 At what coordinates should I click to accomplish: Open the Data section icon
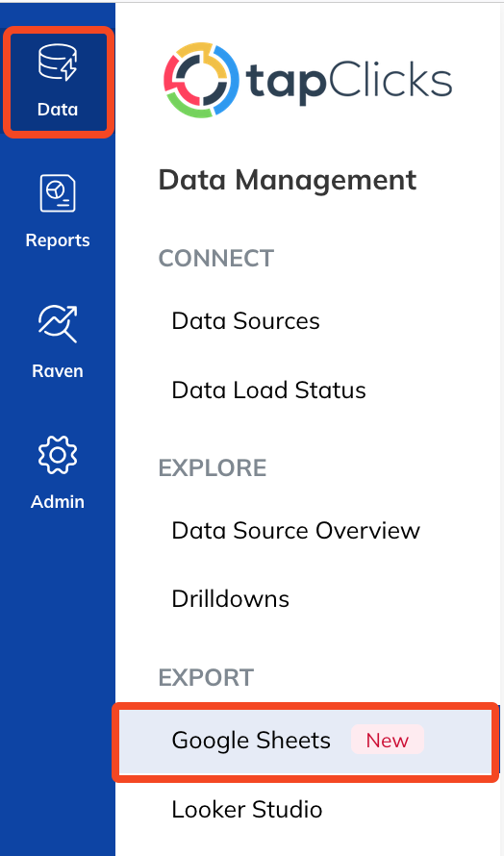coord(58,63)
